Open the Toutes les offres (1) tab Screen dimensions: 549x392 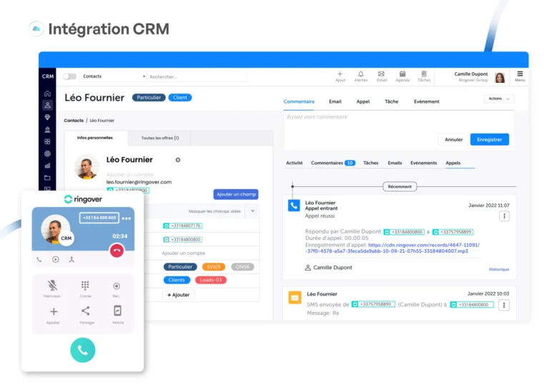tap(160, 138)
